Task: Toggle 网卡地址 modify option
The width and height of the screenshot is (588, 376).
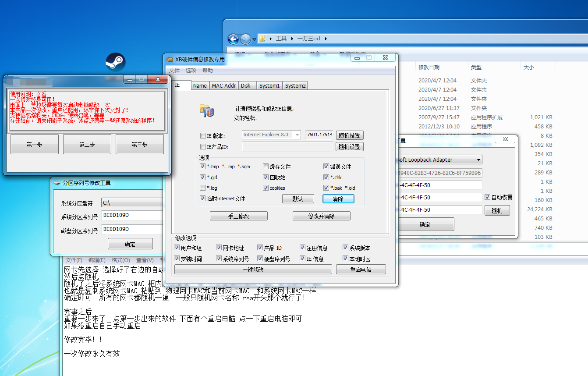Action: coord(219,248)
